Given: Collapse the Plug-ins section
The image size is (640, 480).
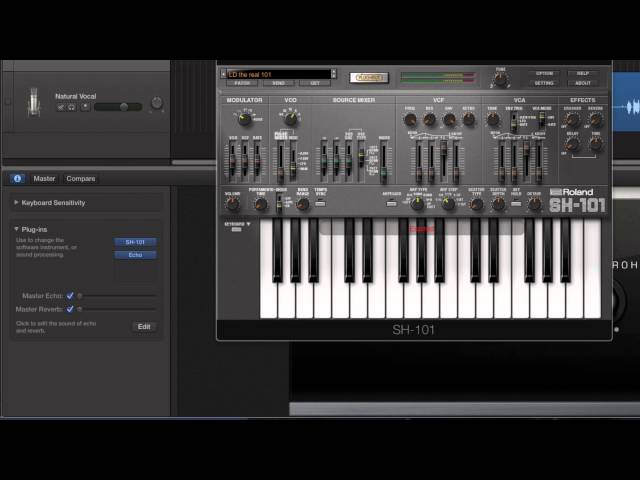Looking at the screenshot, I should click(x=16, y=229).
